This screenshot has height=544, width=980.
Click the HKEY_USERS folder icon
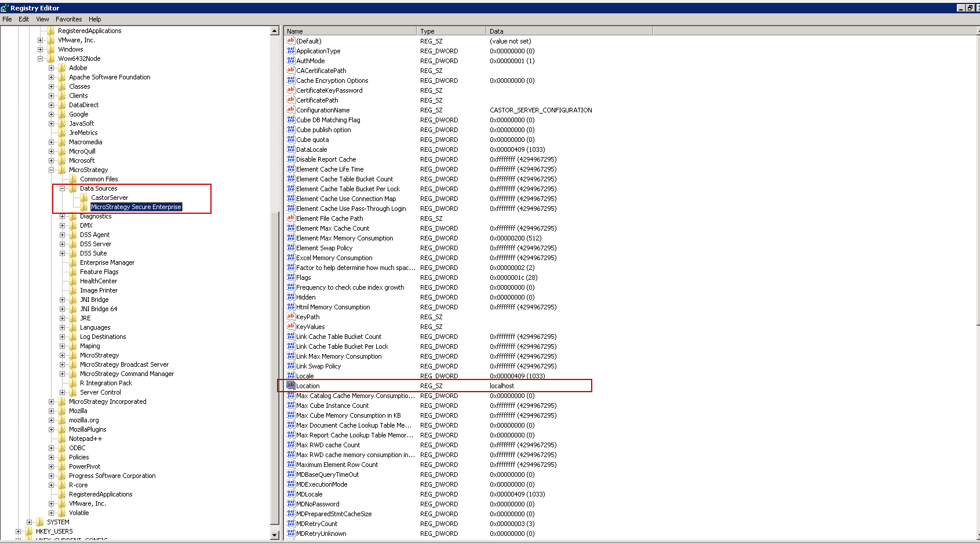point(29,531)
